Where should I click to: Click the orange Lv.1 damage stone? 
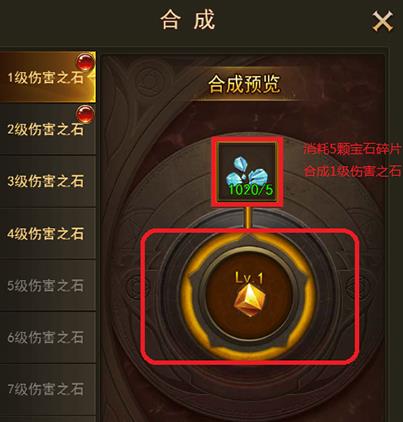249,302
